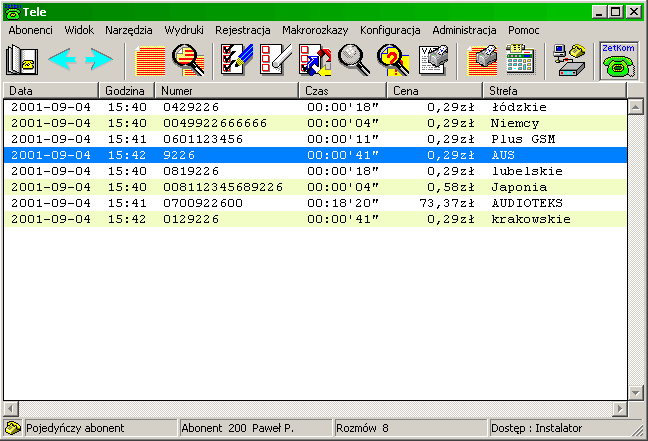Screen dimensions: 648x441
Task: Print document with VAT printer icon
Action: pos(433,60)
